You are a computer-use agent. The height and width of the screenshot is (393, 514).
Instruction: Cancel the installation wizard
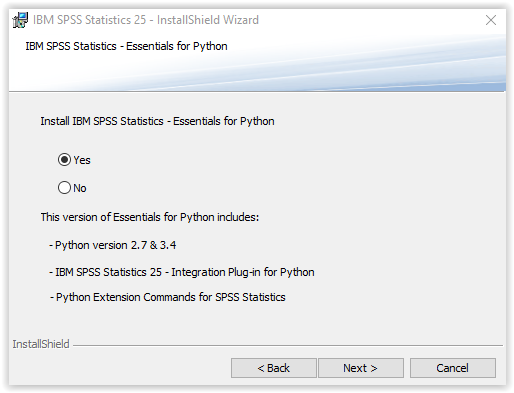click(x=453, y=368)
